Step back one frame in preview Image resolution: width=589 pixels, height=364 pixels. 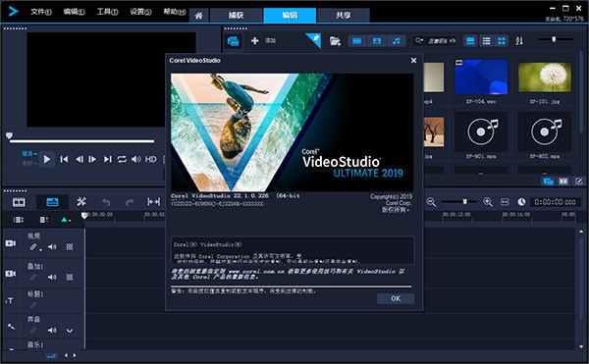(x=80, y=159)
